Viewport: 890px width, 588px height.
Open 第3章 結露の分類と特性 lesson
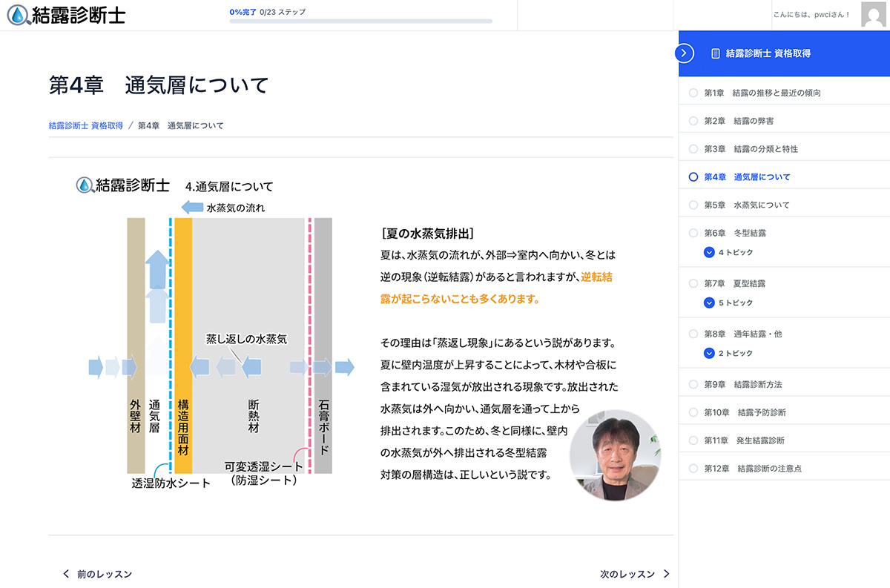(x=751, y=149)
